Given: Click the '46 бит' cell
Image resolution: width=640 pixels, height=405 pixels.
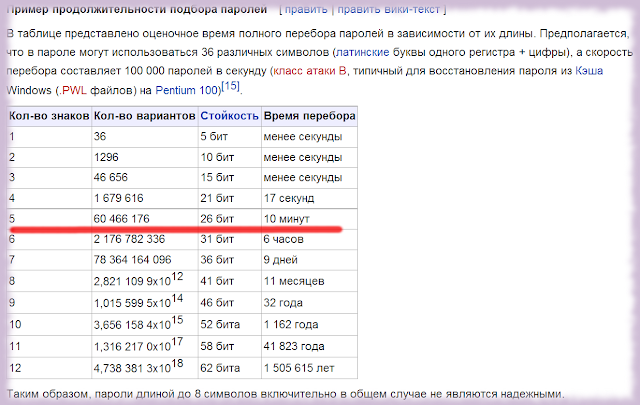Looking at the screenshot, I should point(229,303).
